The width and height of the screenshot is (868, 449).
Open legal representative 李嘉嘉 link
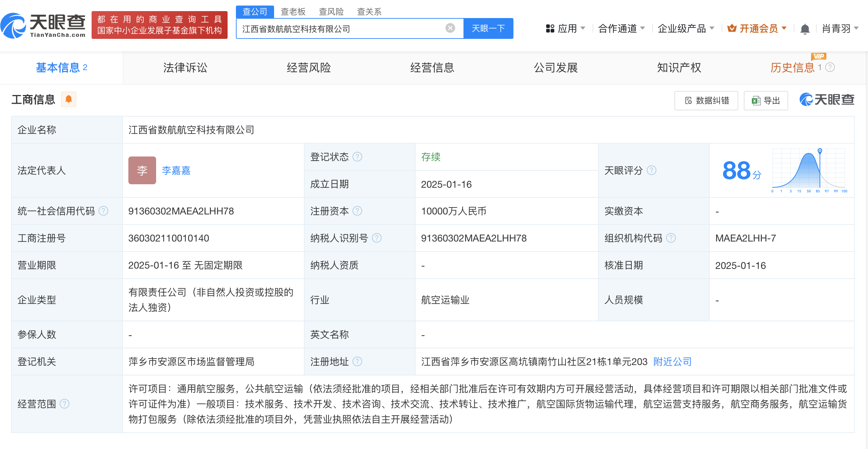pyautogui.click(x=176, y=170)
